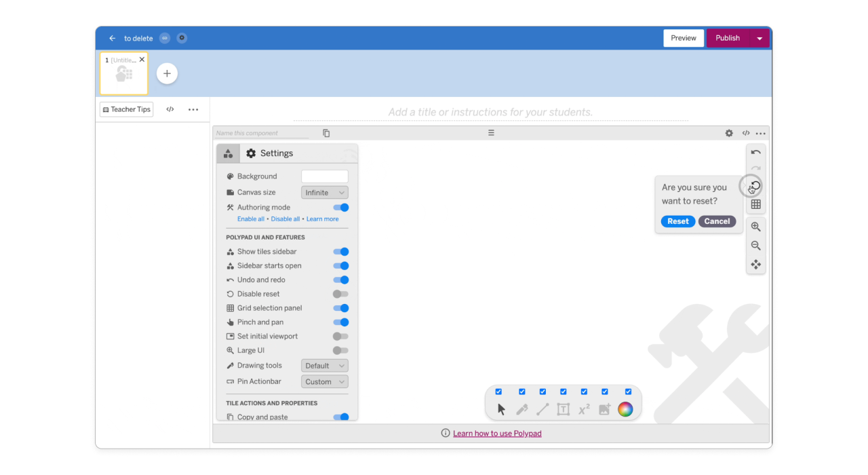This screenshot has width=868, height=475.
Task: Open the Pin Actionbar Custom dropdown
Action: [324, 381]
